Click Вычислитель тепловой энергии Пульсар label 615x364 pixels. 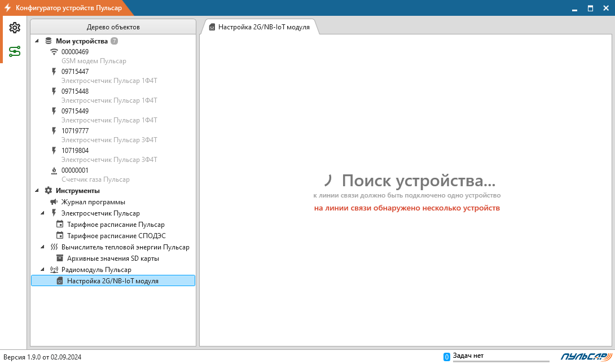coord(125,247)
